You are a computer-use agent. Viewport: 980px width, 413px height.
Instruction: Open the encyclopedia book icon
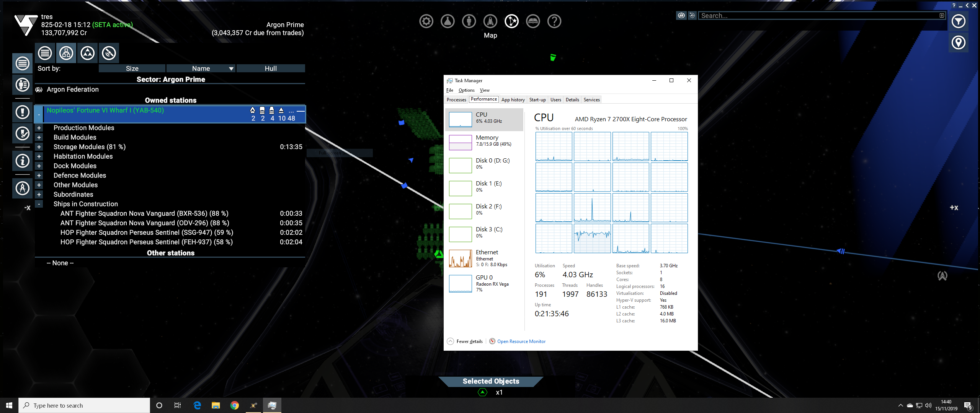click(533, 21)
